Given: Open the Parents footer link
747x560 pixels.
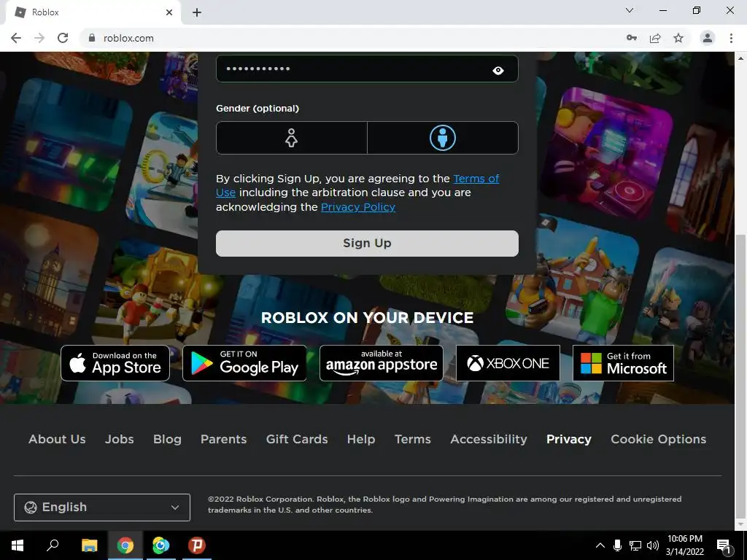Looking at the screenshot, I should pos(223,439).
